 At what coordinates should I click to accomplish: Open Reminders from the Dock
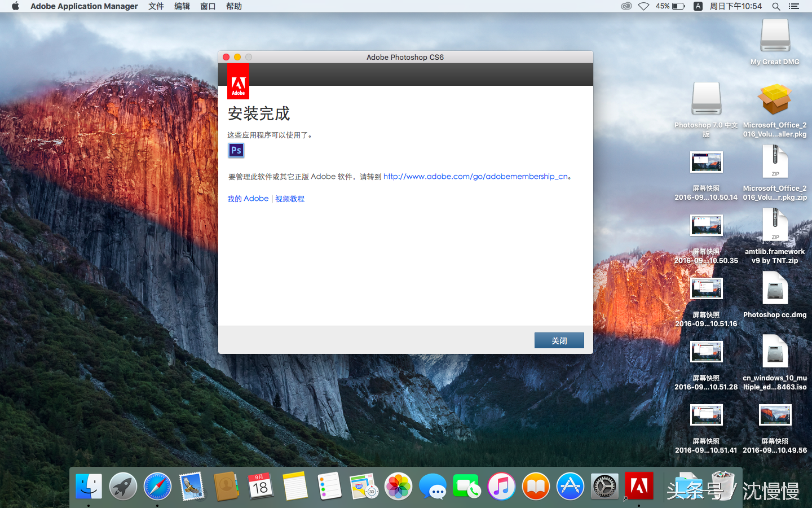click(x=329, y=486)
